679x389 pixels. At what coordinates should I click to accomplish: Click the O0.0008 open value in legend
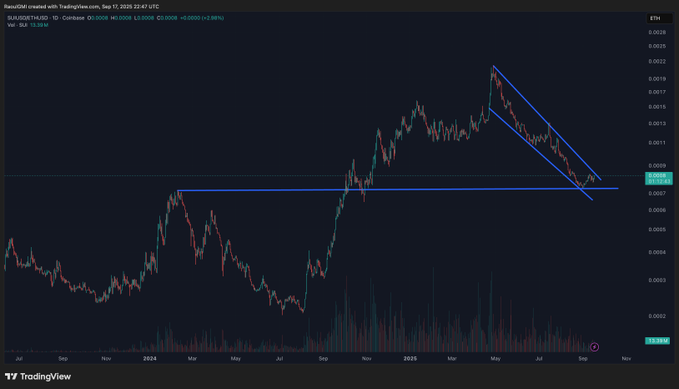[97, 18]
